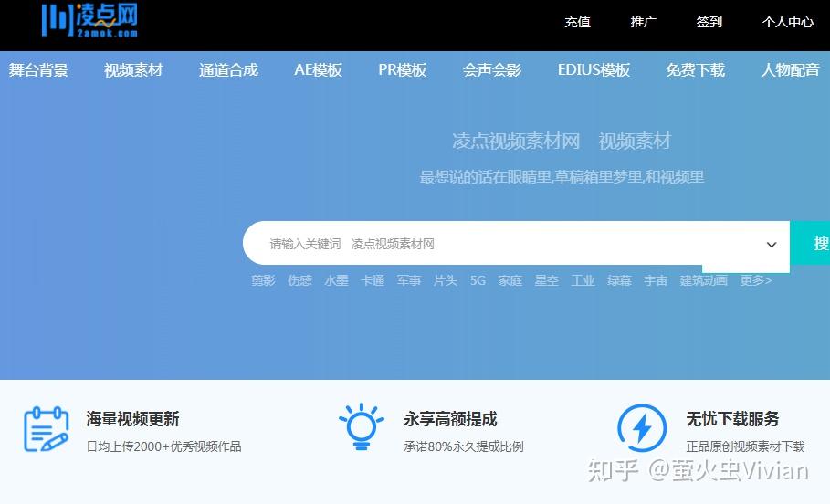Open 人物配音 category
Viewport: 830px width, 504px height.
pos(791,70)
